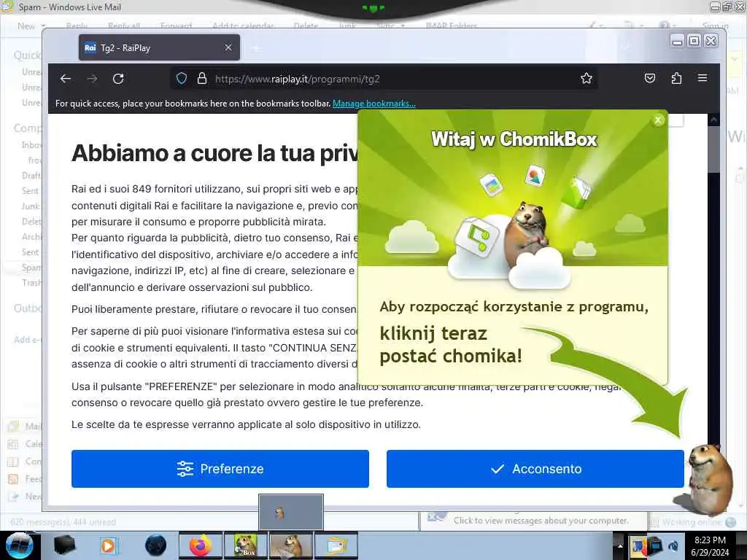Image resolution: width=747 pixels, height=560 pixels.
Task: Click the Firefox forward arrow
Action: click(92, 79)
